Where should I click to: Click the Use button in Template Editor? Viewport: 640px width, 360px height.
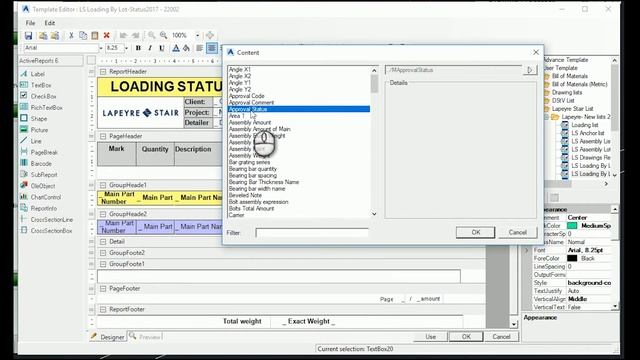431,337
